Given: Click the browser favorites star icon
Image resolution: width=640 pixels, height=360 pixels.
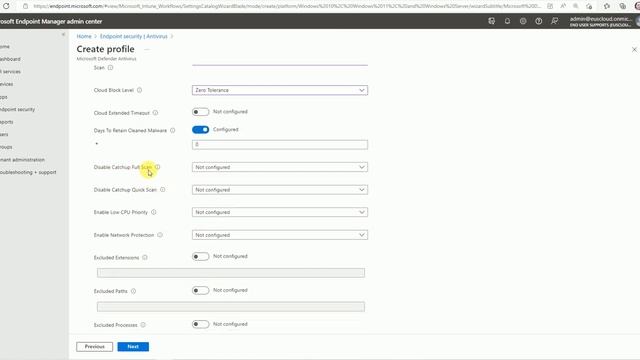Looking at the screenshot, I should 607,6.
